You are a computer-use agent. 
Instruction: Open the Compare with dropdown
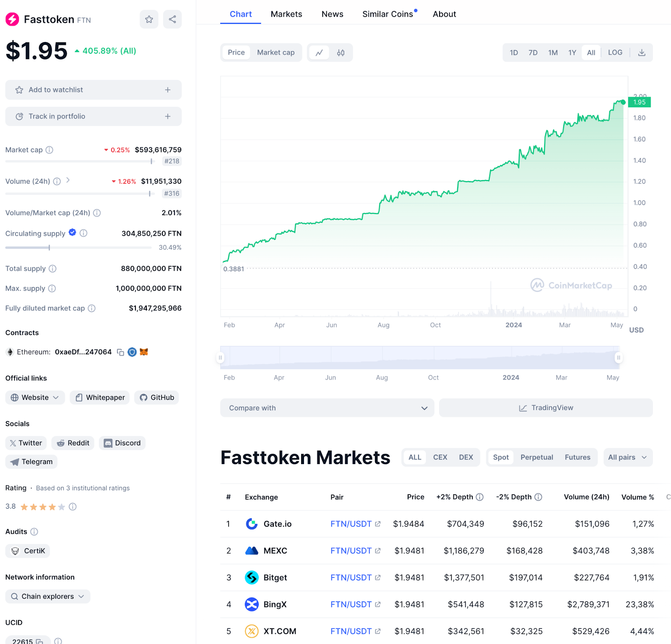pyautogui.click(x=327, y=408)
